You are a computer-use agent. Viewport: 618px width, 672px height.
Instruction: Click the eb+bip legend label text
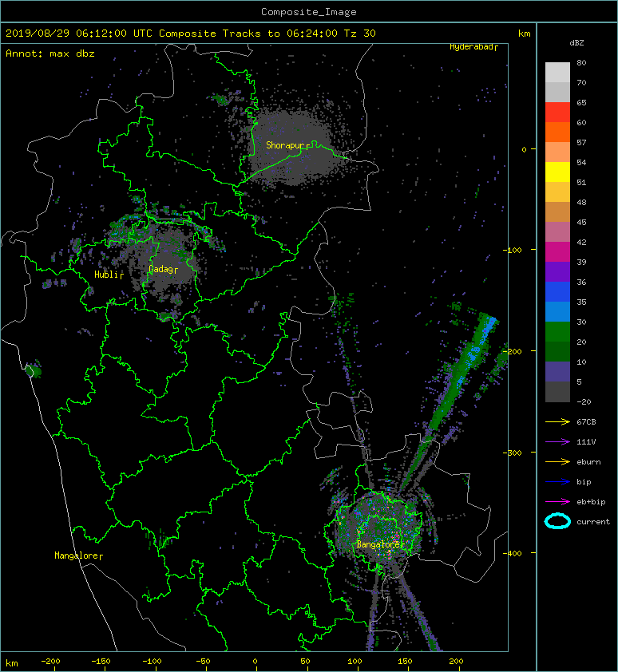pos(591,502)
